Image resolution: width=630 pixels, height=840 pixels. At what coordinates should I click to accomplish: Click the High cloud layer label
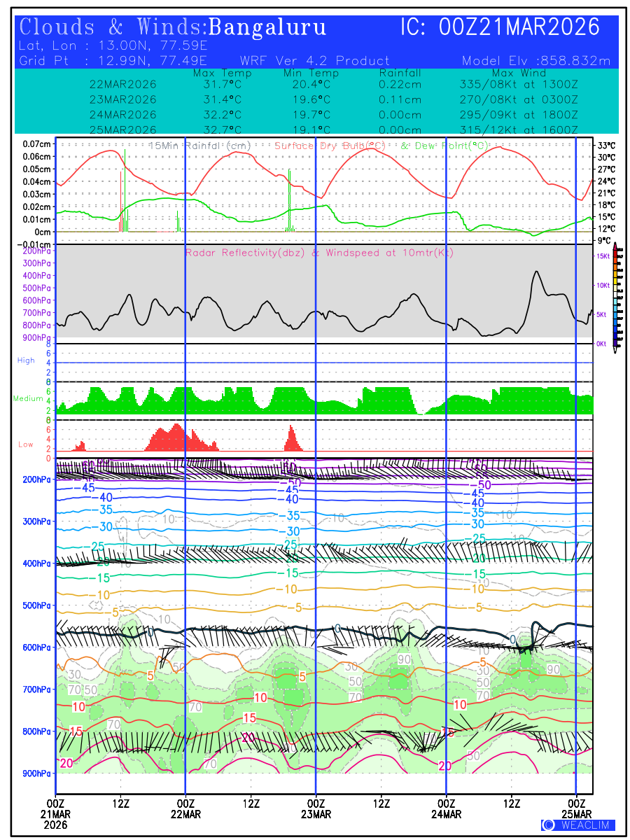(26, 360)
